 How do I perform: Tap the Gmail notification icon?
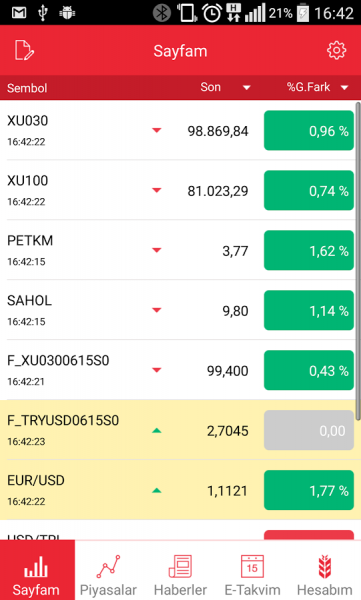19,13
